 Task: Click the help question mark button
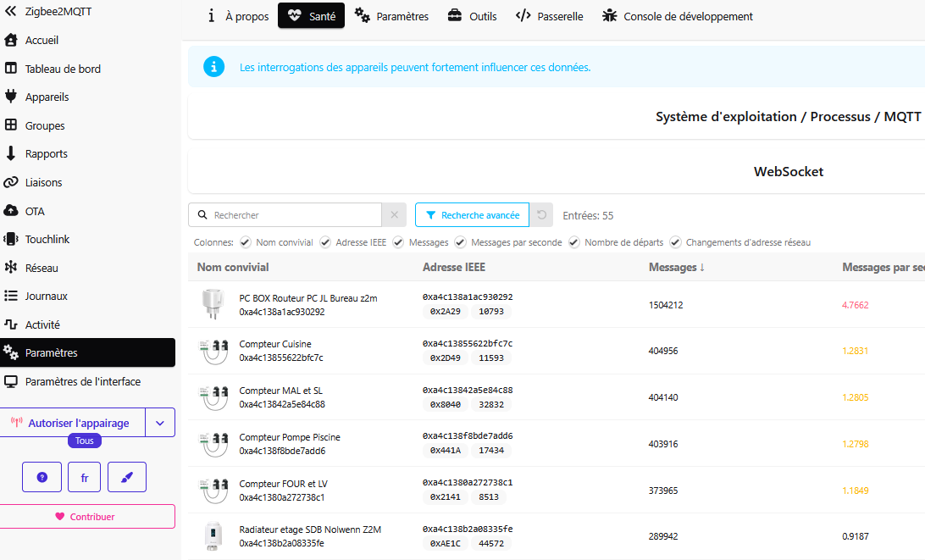pos(42,477)
